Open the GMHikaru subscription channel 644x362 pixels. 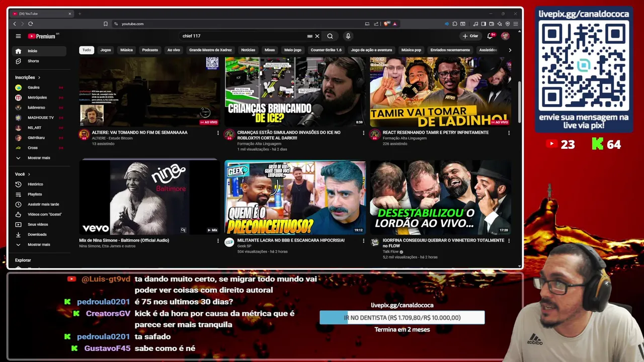39,138
